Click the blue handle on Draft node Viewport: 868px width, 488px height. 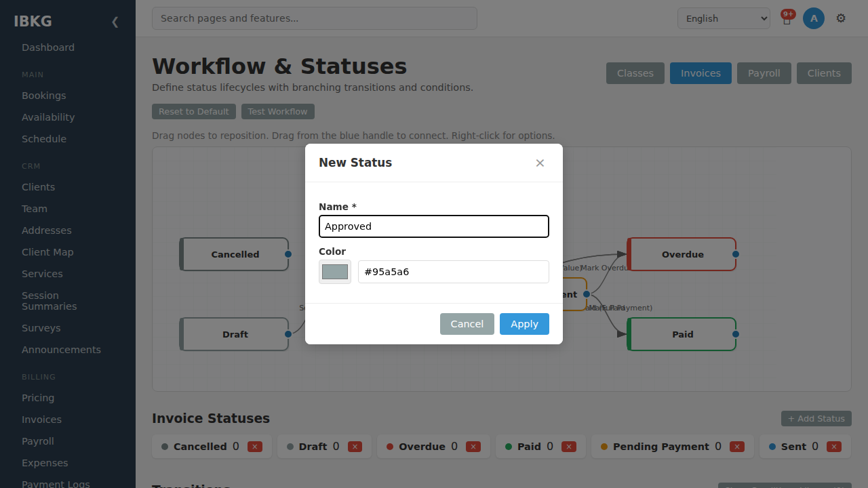[x=288, y=334]
